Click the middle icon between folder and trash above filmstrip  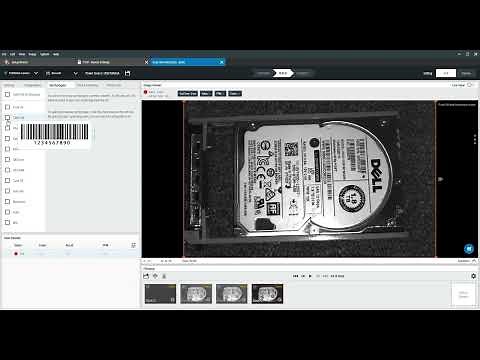[155, 276]
